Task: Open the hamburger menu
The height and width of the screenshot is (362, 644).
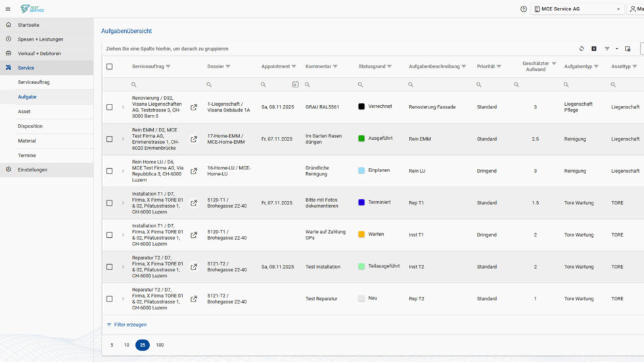Action: click(8, 9)
